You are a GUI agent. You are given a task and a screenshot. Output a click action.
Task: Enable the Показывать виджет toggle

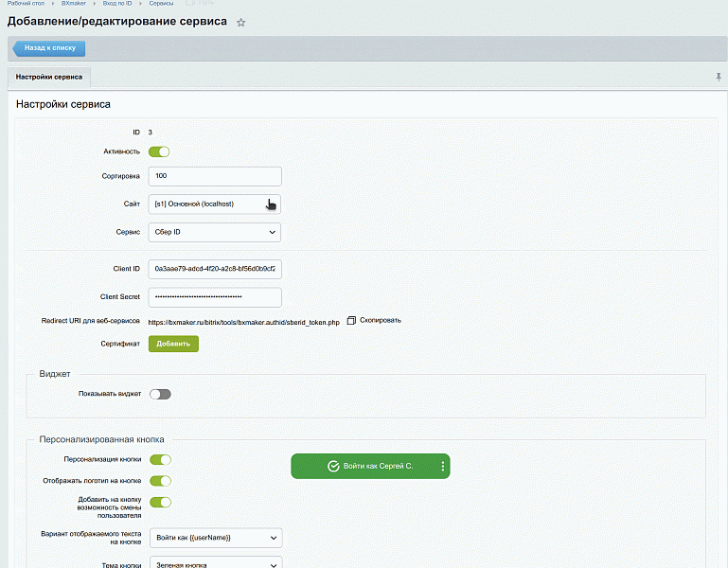coord(160,394)
